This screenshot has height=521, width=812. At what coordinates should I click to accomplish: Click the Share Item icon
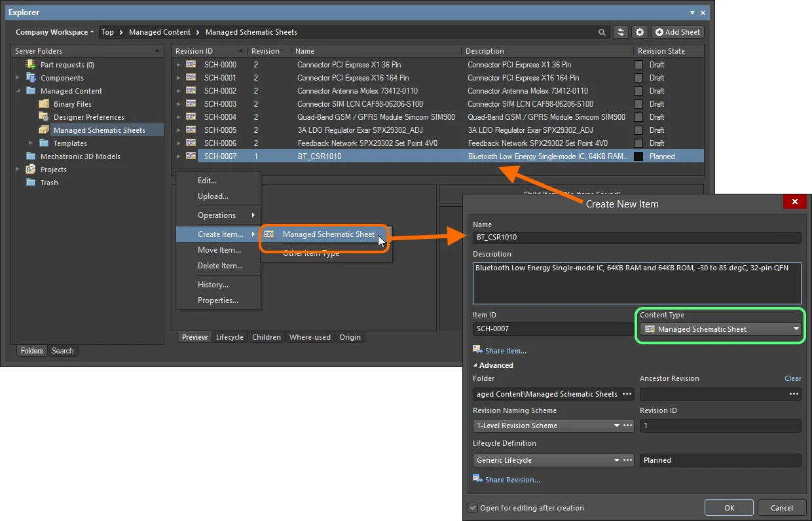coord(479,350)
